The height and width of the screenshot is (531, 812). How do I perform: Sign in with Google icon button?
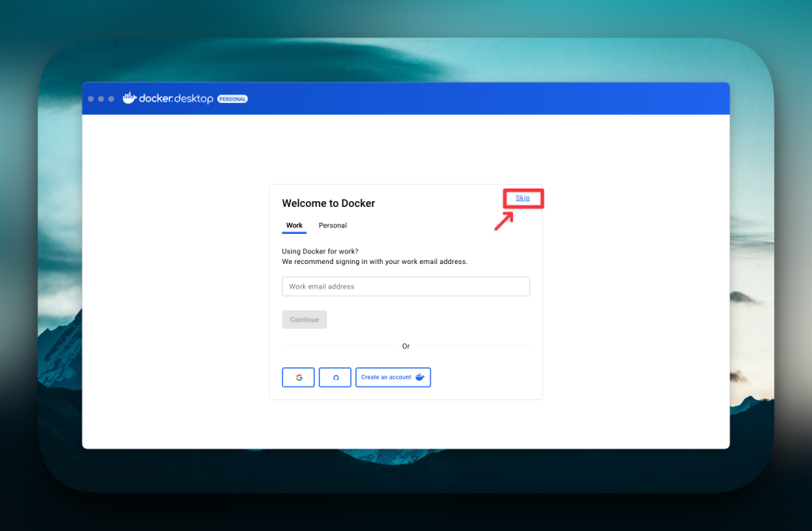(298, 377)
